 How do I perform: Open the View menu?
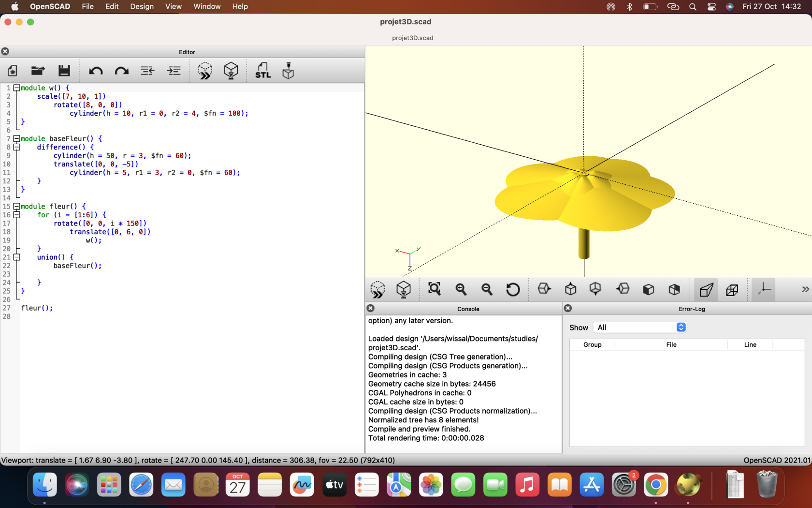pyautogui.click(x=174, y=6)
